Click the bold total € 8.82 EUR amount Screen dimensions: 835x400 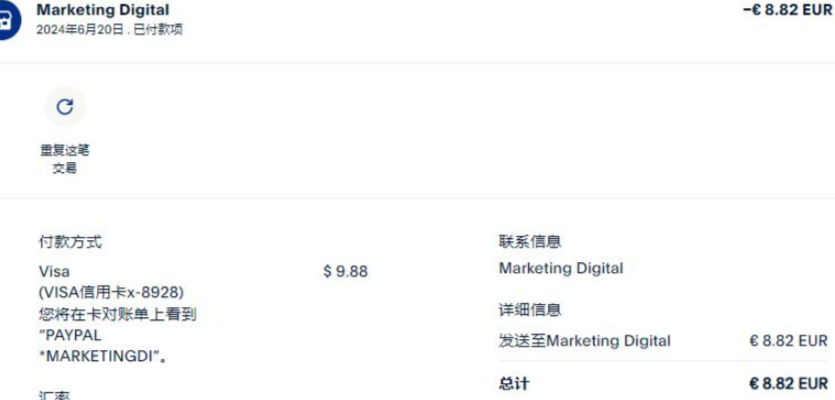coord(788,384)
